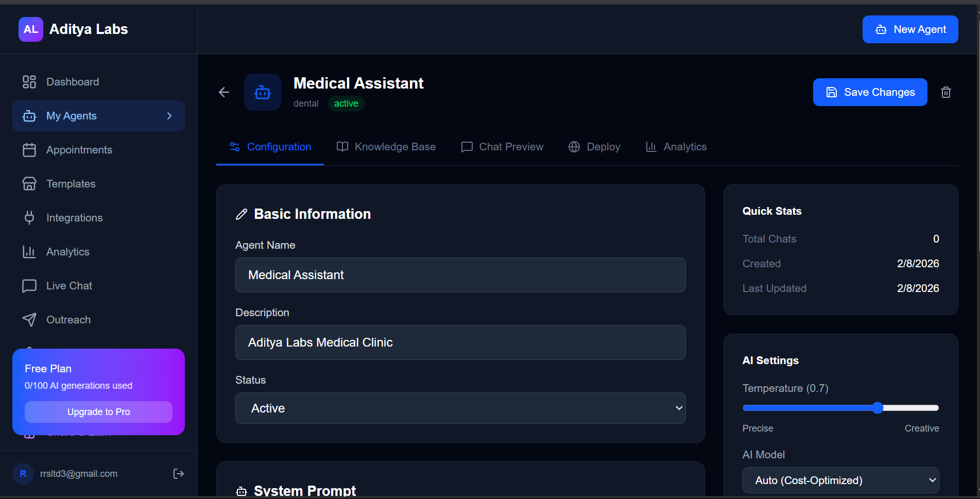Click the pencil icon beside Basic Information
The image size is (980, 499).
tap(242, 214)
